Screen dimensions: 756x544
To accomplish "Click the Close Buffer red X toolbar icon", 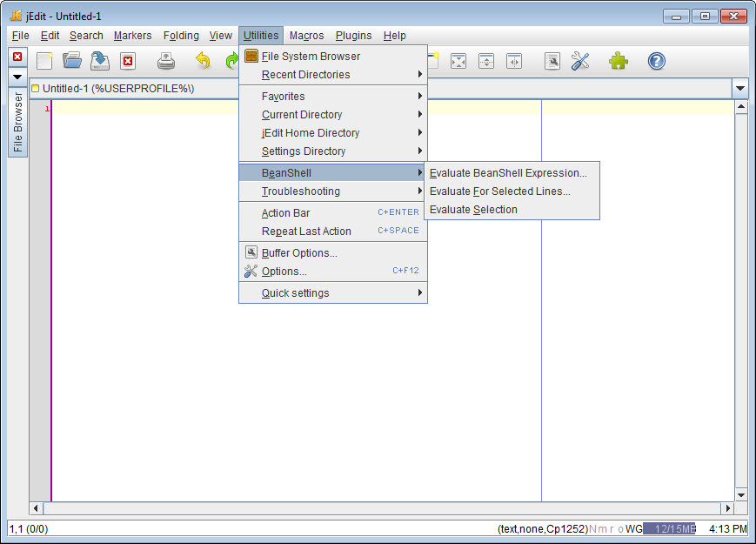I will click(x=128, y=61).
